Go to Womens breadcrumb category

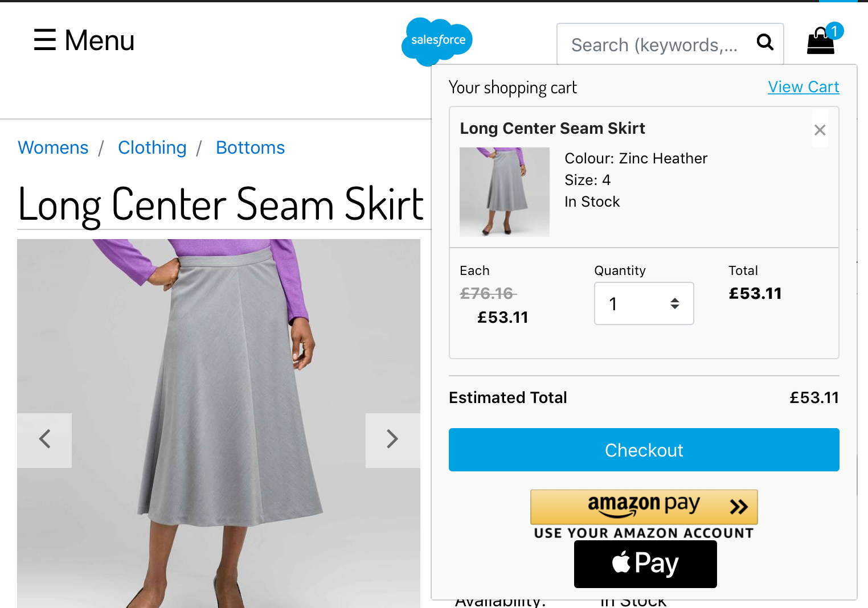click(x=53, y=148)
